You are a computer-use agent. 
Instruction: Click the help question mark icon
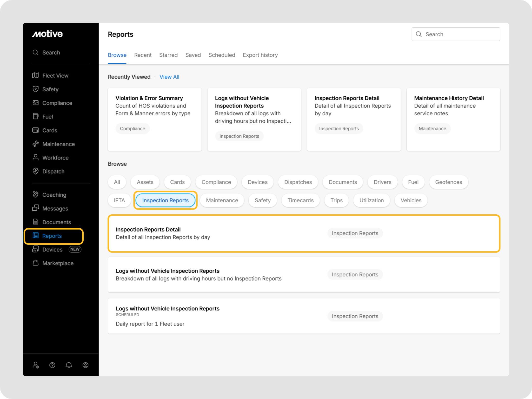point(52,365)
